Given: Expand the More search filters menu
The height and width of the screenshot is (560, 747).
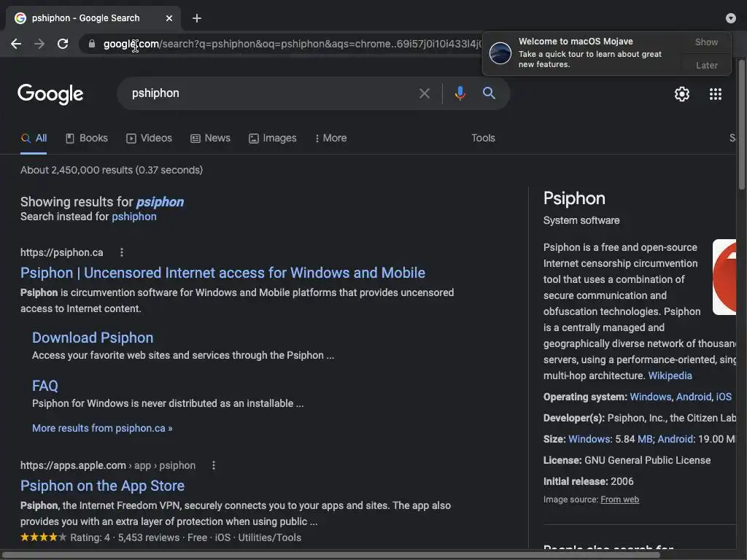Looking at the screenshot, I should pos(330,138).
